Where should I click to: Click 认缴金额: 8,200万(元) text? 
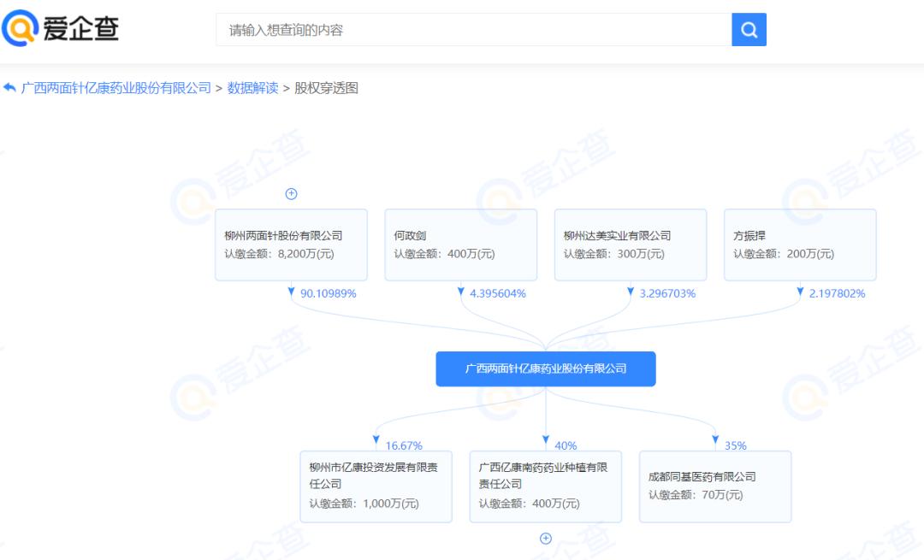(279, 254)
